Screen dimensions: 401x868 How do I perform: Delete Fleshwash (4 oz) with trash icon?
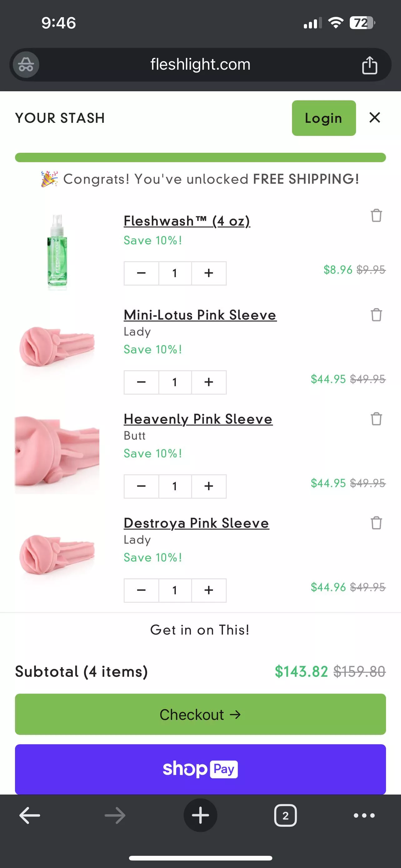coord(376,216)
